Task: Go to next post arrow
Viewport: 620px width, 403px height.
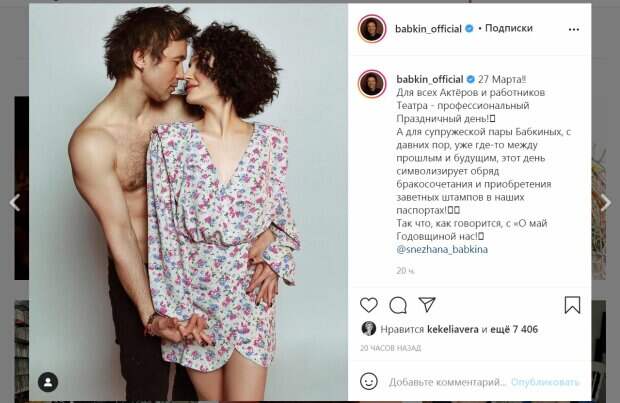Action: click(605, 202)
